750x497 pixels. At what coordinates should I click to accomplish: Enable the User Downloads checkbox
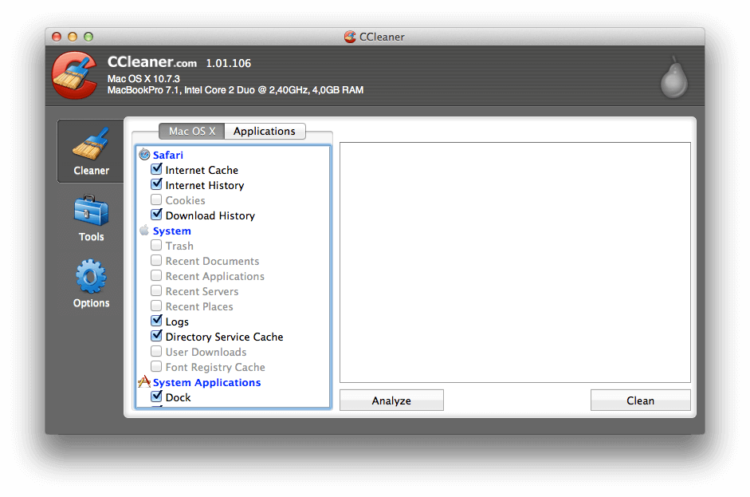[156, 351]
